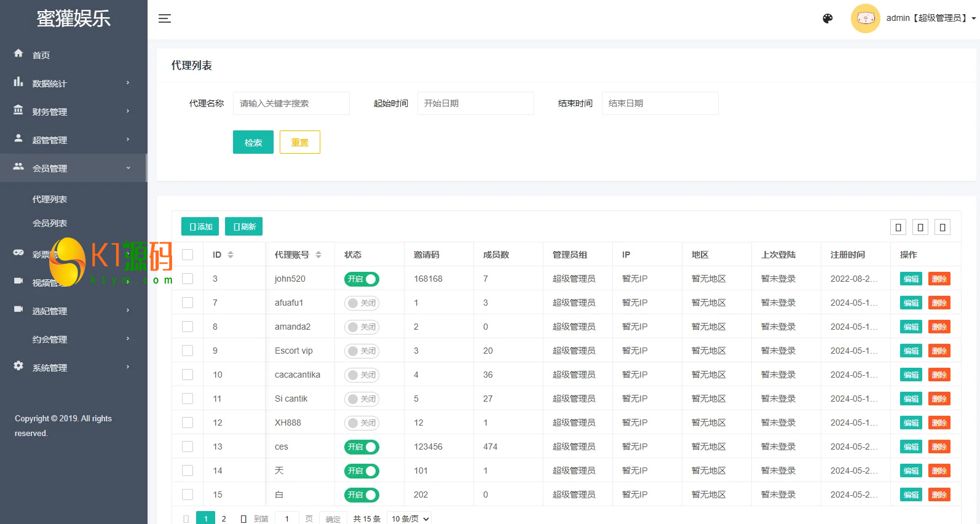Check the row checkbox for amanda2

click(188, 327)
